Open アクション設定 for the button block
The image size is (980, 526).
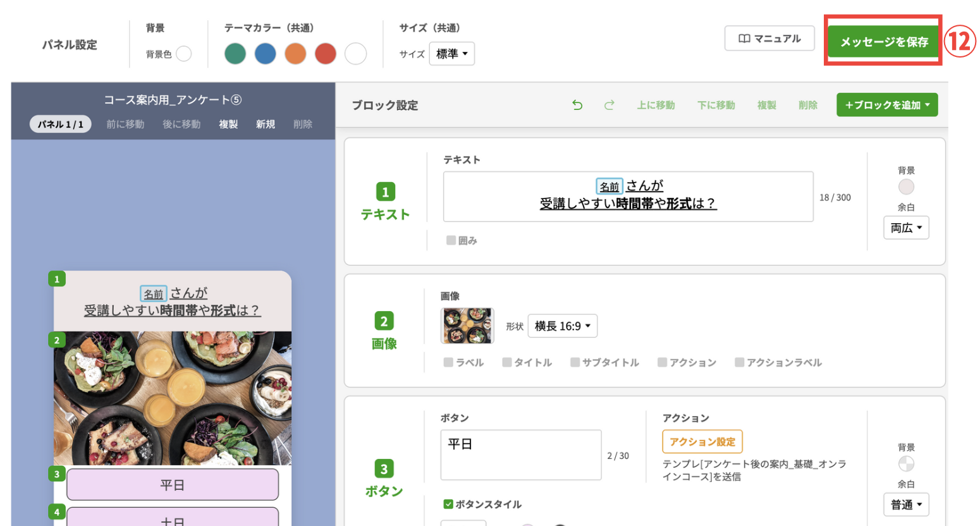702,442
